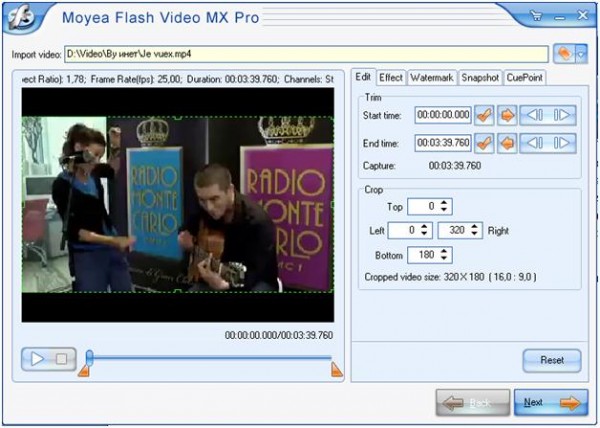Increase the Crop Left value
The width and height of the screenshot is (600, 428).
point(424,226)
